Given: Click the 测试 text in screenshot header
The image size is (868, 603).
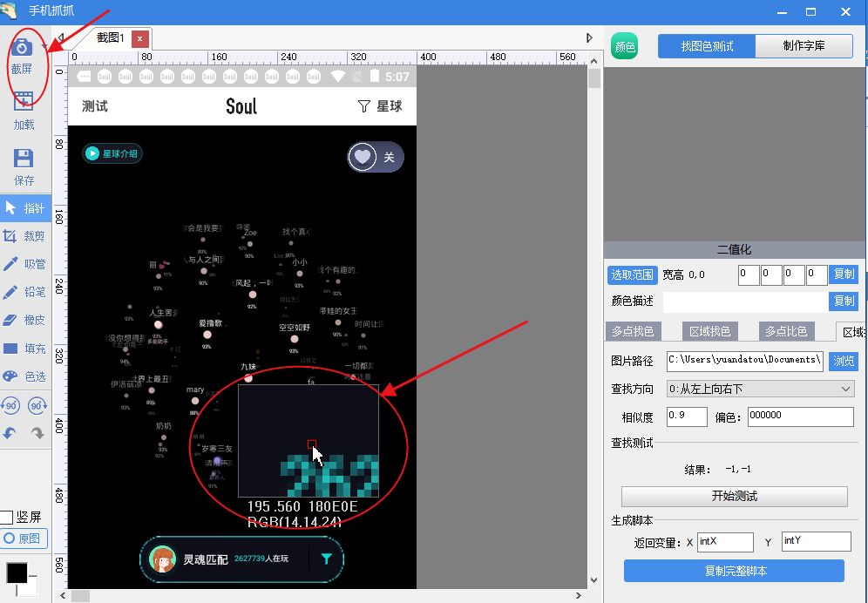Looking at the screenshot, I should pyautogui.click(x=95, y=106).
